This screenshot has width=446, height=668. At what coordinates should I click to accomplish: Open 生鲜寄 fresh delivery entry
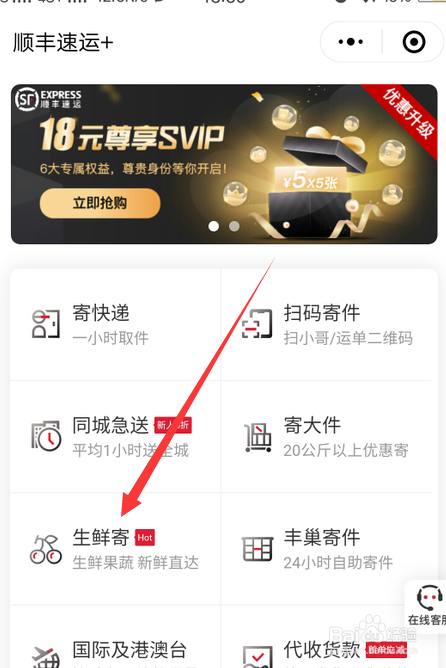tap(115, 549)
